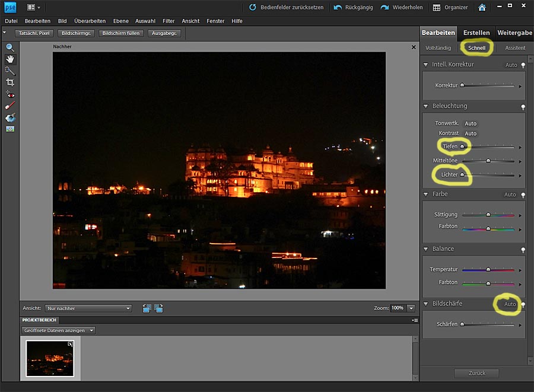Click the home icon in top bar
This screenshot has height=392, width=534.
pyautogui.click(x=482, y=8)
